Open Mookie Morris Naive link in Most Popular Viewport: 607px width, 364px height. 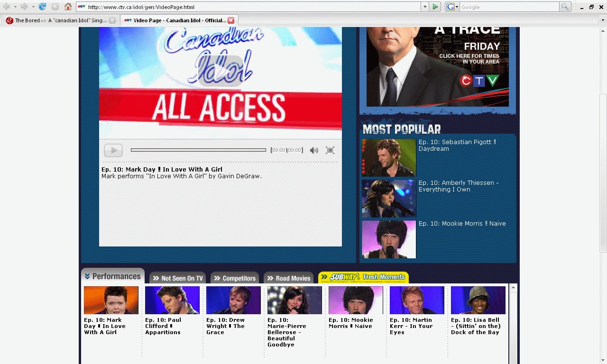462,224
